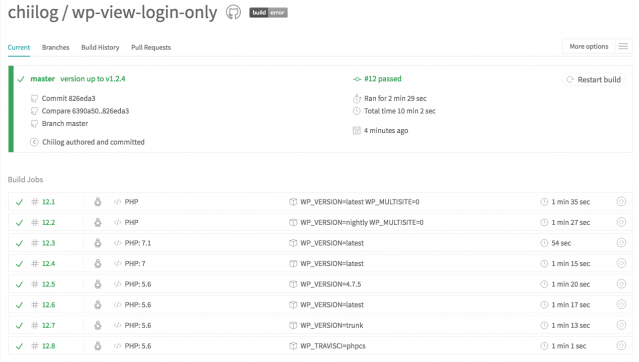639x362 pixels.
Task: Switch to the Branches tab
Action: click(x=55, y=47)
